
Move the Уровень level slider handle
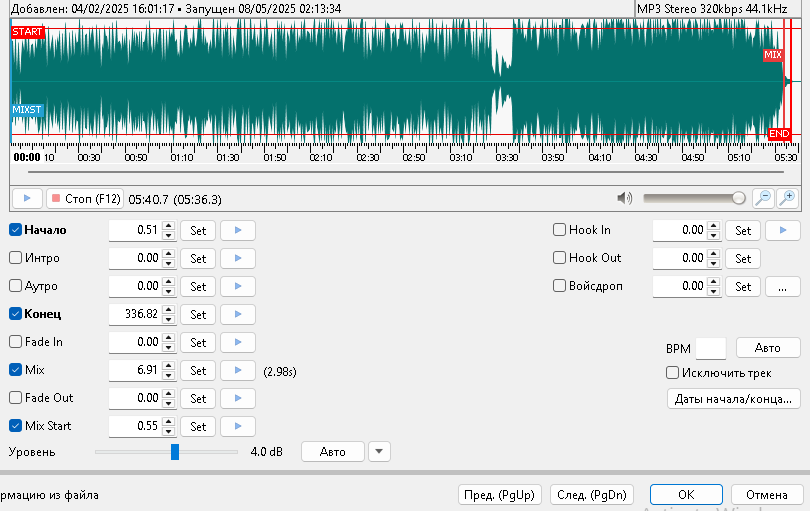(x=175, y=452)
